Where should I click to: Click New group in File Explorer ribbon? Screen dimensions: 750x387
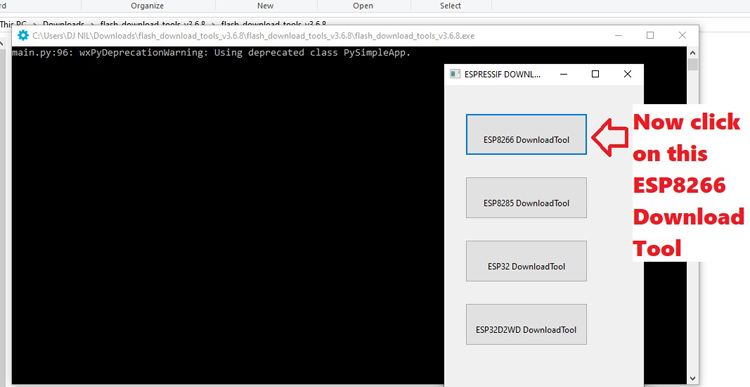point(265,6)
